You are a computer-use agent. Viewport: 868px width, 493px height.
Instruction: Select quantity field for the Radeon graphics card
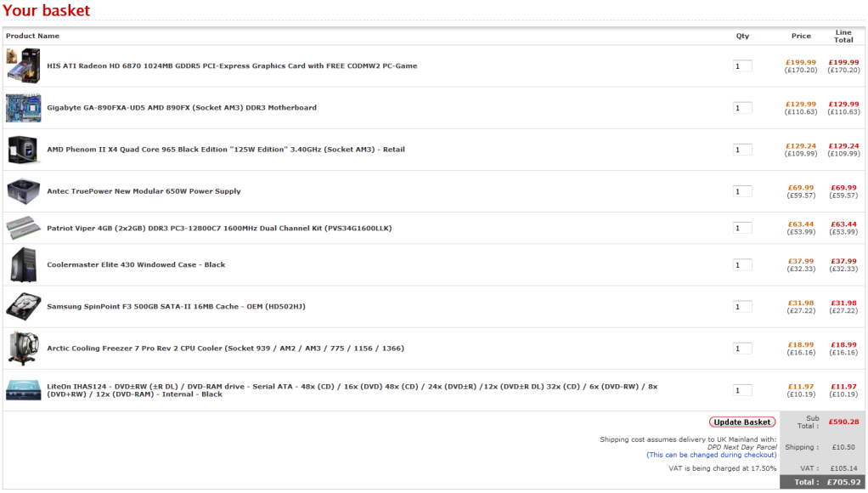742,66
